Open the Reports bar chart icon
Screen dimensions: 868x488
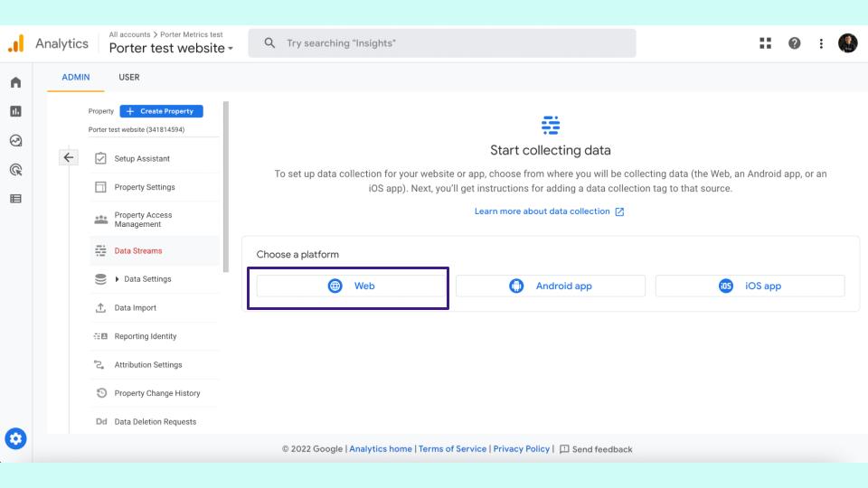pyautogui.click(x=15, y=111)
